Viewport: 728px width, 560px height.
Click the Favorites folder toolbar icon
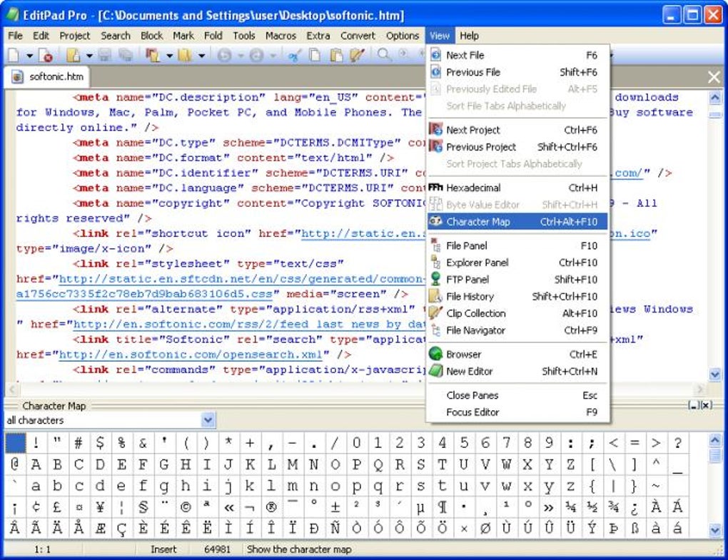185,55
